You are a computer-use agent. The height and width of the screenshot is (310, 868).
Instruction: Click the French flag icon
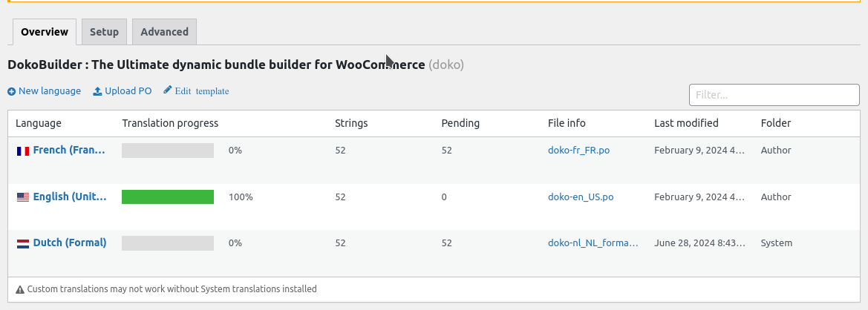pos(22,151)
